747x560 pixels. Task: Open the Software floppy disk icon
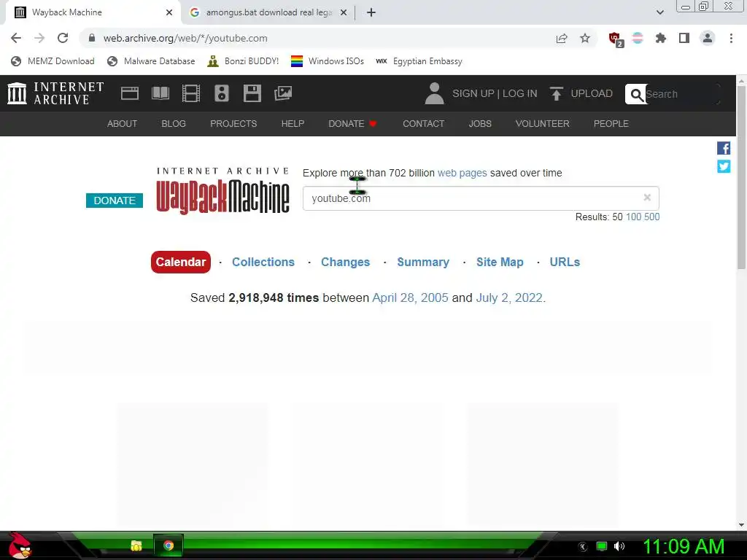252,93
